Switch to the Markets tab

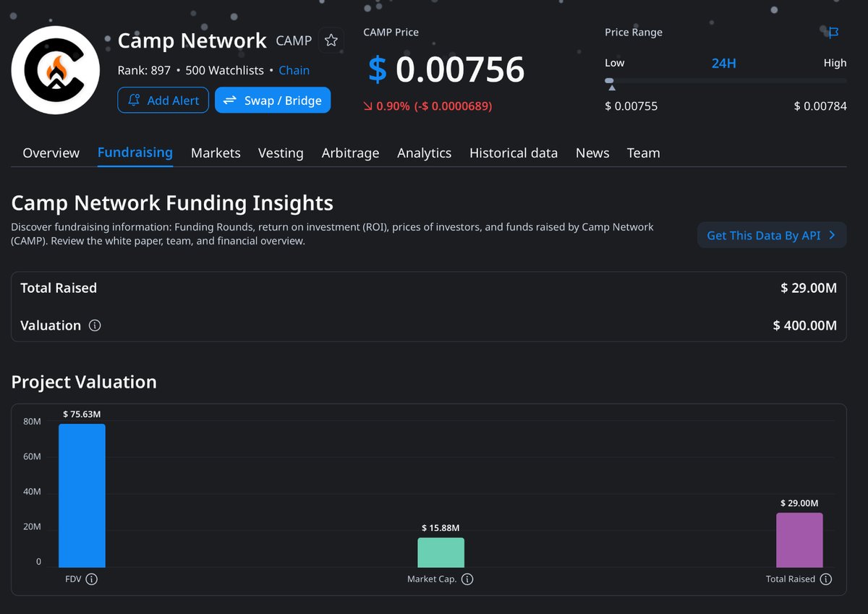tap(216, 153)
